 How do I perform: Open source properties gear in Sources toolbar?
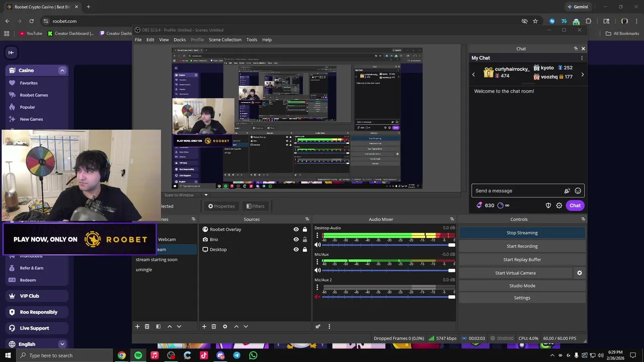click(x=225, y=326)
